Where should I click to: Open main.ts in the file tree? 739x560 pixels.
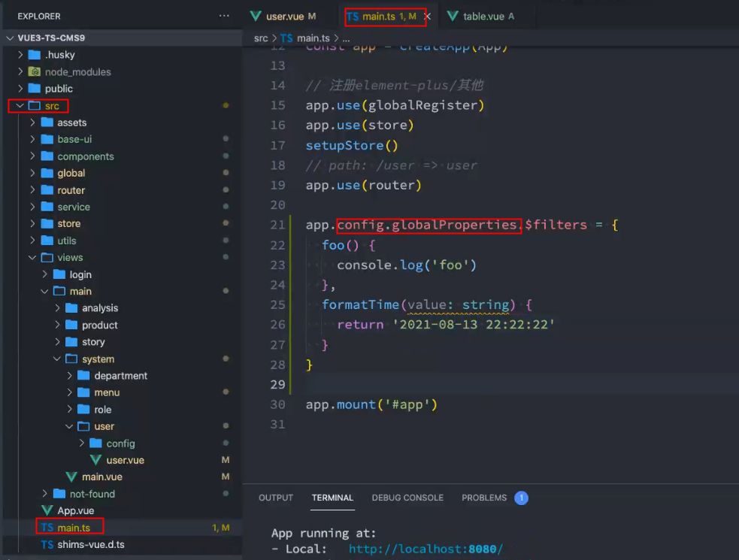tap(123, 528)
